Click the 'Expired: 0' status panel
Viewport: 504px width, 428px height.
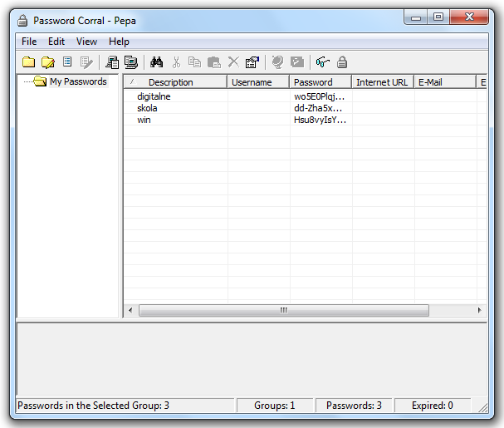tap(433, 406)
